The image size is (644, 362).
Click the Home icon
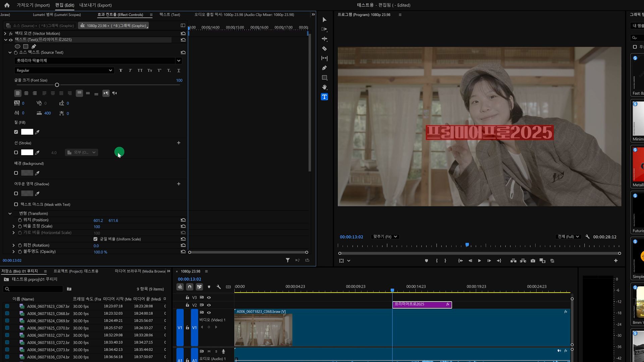pyautogui.click(x=7, y=5)
